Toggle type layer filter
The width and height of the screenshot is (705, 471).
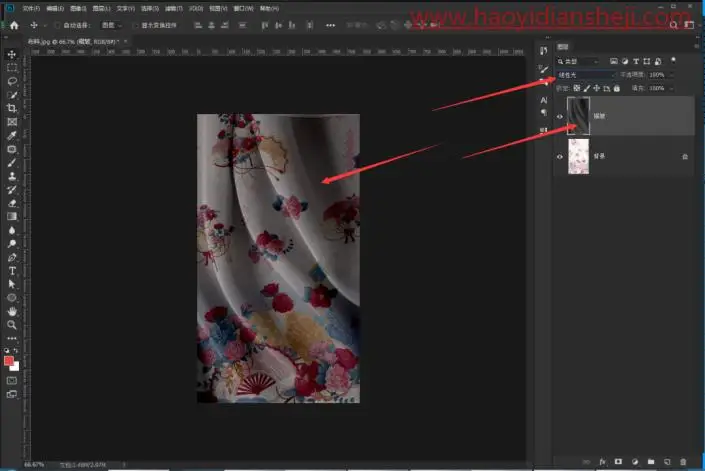pos(636,61)
